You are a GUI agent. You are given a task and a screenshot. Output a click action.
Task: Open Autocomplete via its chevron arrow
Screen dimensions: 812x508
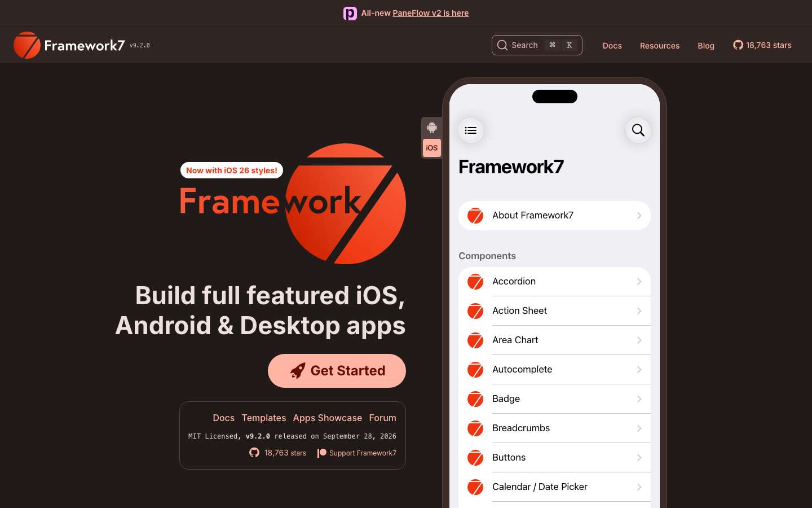point(639,370)
